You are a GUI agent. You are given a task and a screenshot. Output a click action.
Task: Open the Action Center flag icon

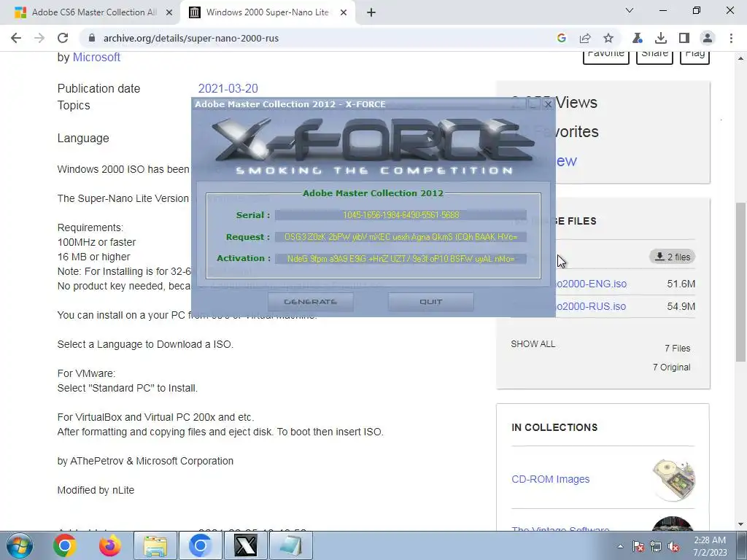pyautogui.click(x=638, y=546)
